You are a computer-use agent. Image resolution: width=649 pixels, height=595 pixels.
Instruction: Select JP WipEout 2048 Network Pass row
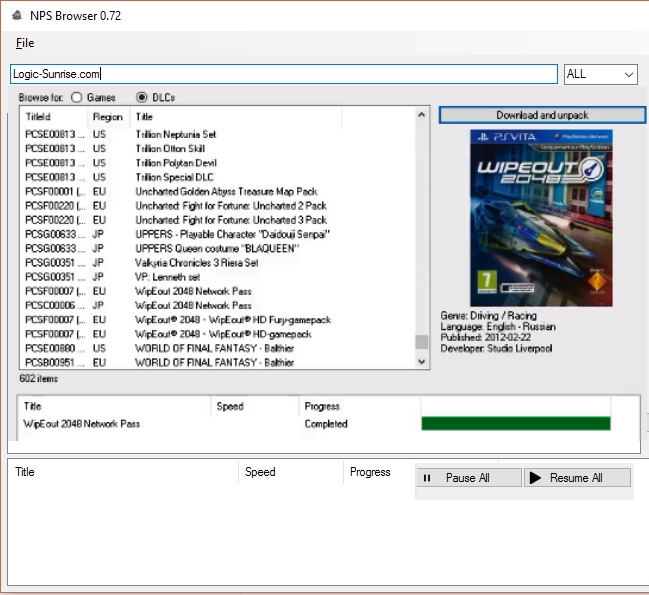[218, 305]
